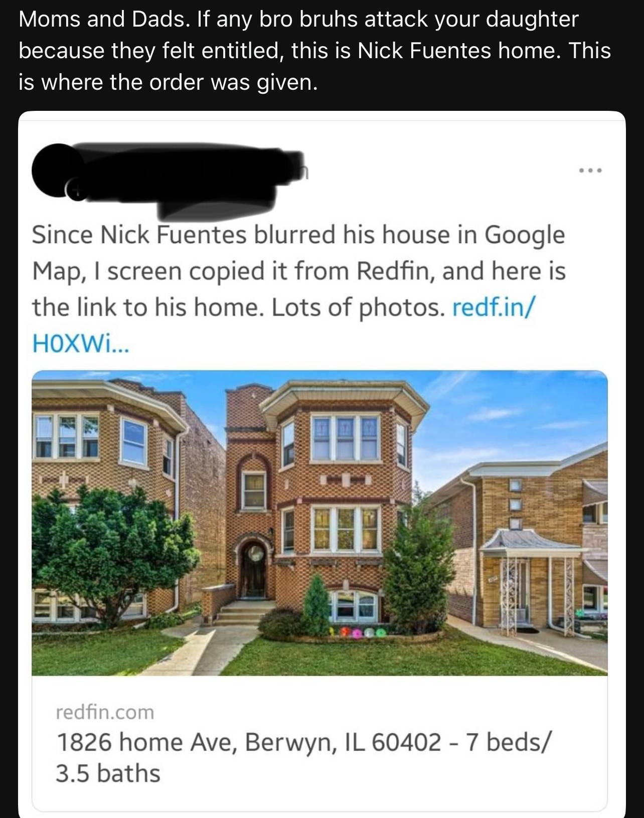
Task: Open the three-dot more options menu
Action: click(590, 171)
